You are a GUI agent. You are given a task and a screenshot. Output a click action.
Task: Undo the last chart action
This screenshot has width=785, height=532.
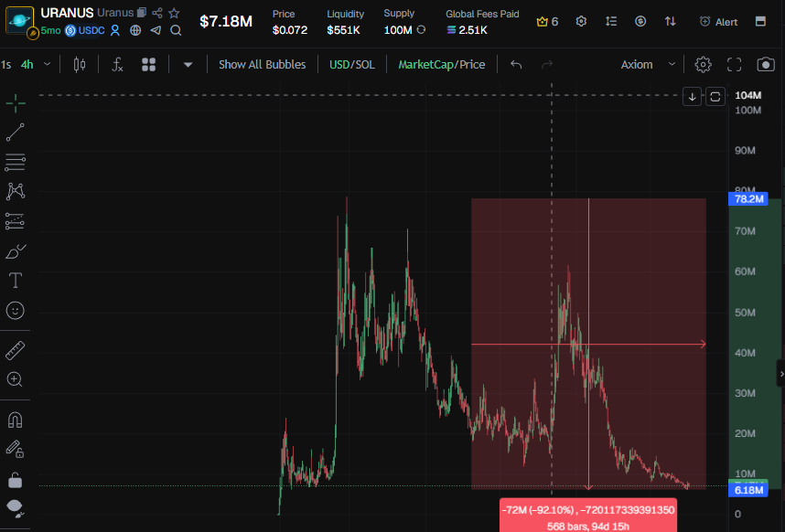point(516,65)
